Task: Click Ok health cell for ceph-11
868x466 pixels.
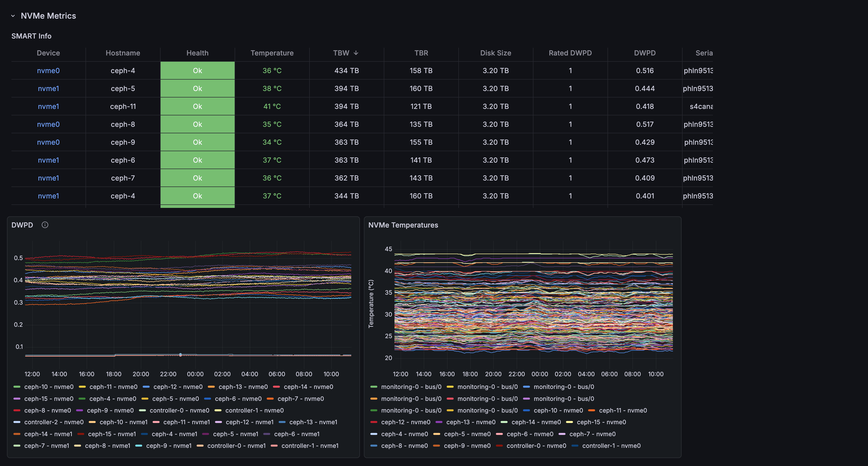Action: pyautogui.click(x=197, y=106)
